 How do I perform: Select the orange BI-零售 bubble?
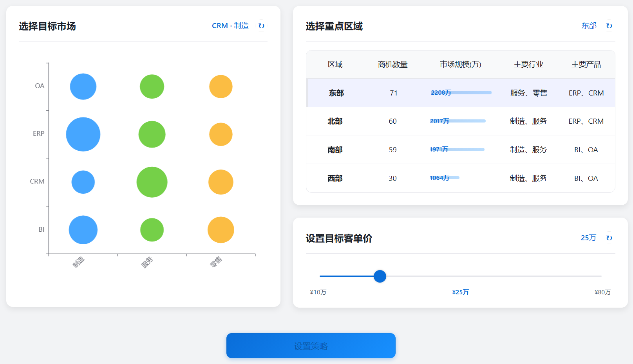pyautogui.click(x=221, y=230)
